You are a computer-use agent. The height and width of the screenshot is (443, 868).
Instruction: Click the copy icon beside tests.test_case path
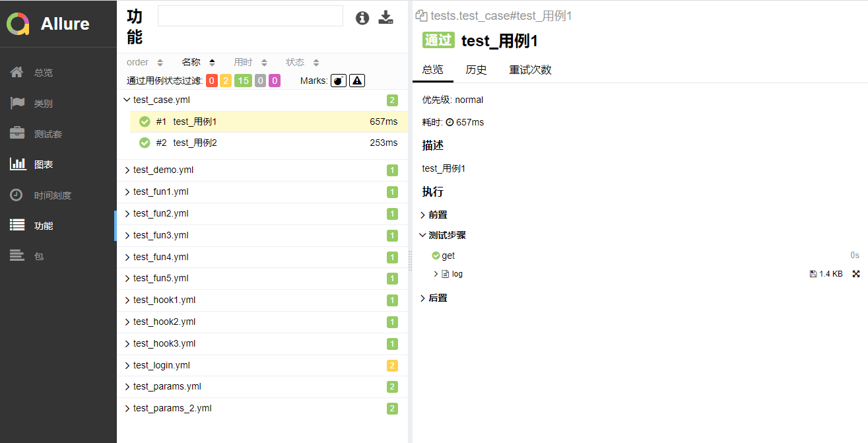point(421,16)
